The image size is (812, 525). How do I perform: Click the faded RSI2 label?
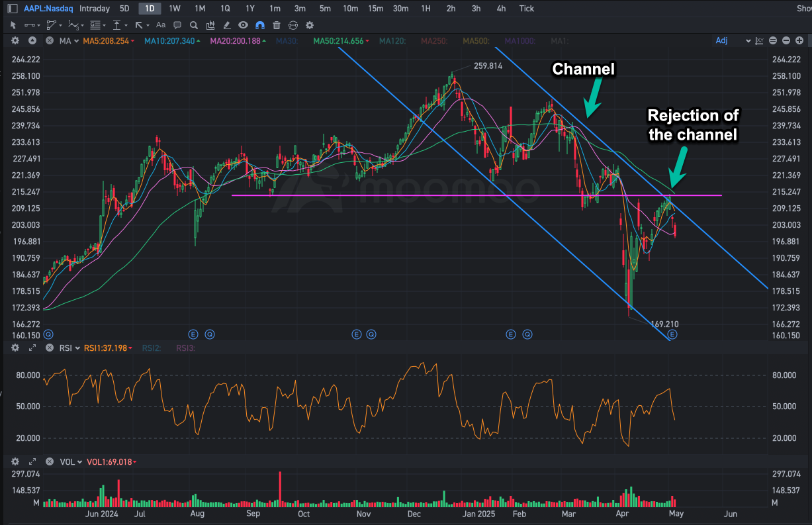click(x=152, y=348)
